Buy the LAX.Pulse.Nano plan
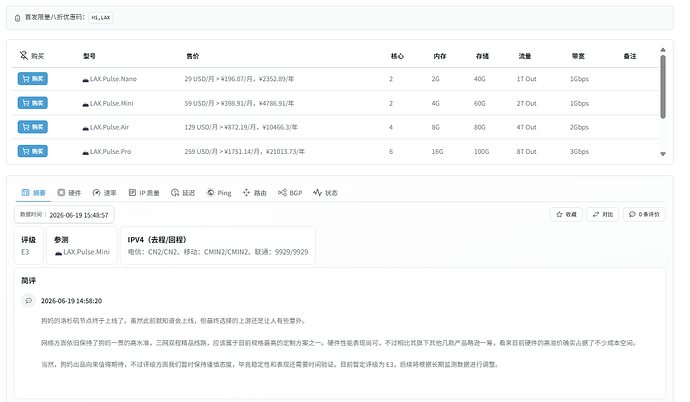Screen dimensions: 690x402 pos(33,79)
